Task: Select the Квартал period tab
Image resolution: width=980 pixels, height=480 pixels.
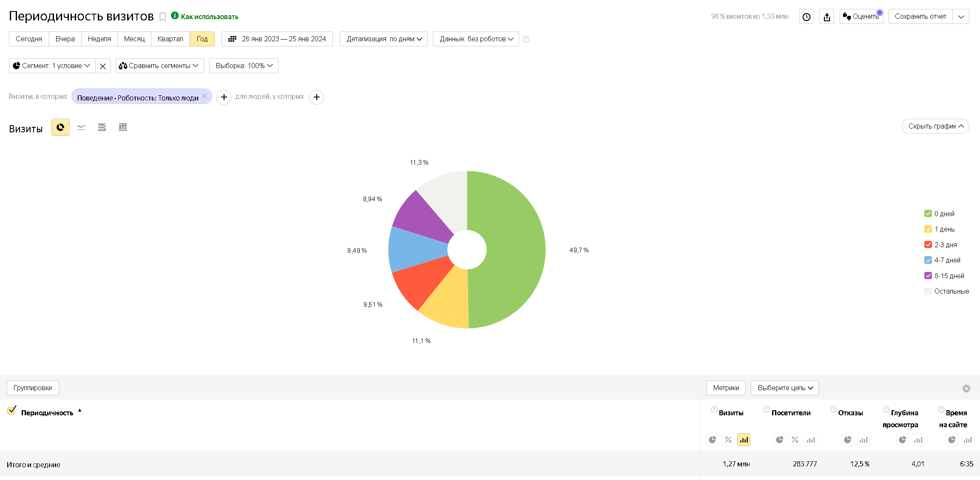Action: (170, 39)
